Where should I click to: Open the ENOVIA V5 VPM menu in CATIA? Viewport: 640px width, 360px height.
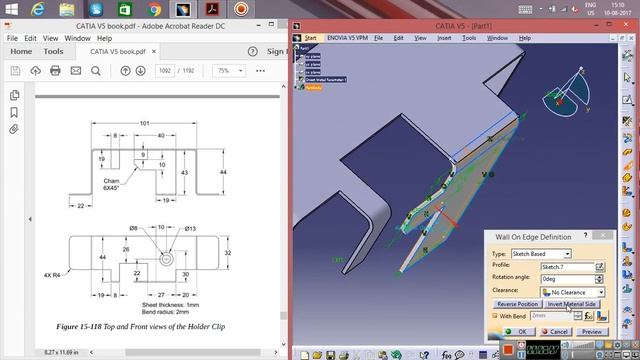pos(347,38)
